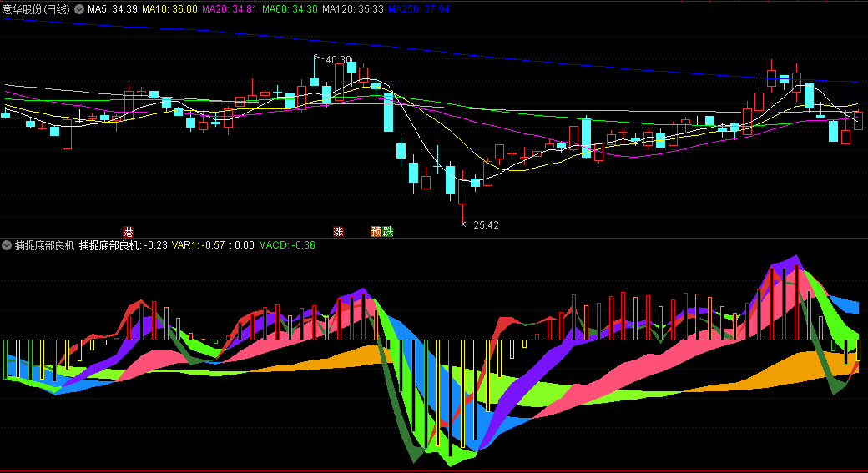Open the dropdown next to 意华股份(日线) title
Viewport: 868px width, 473px height.
point(80,9)
